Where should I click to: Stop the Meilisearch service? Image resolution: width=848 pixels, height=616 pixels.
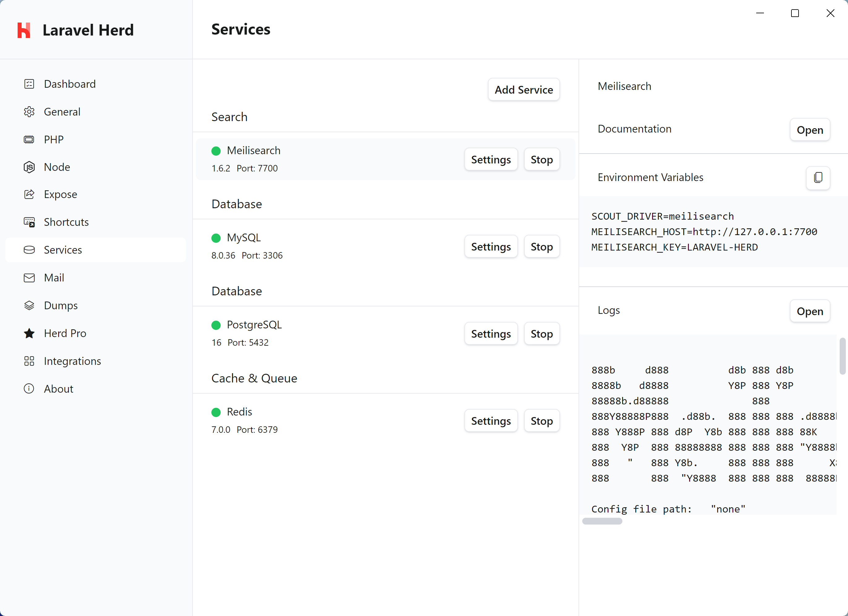[541, 160]
